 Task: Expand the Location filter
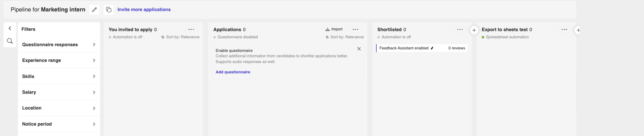[x=59, y=108]
